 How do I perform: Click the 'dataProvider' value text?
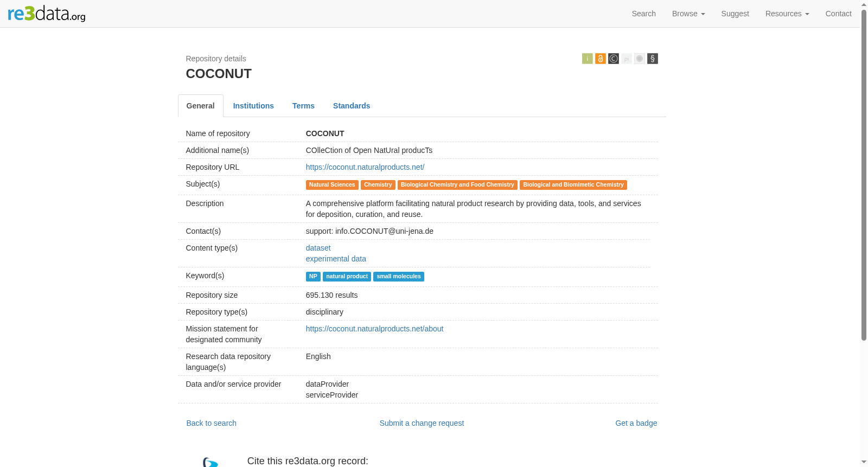coord(327,384)
